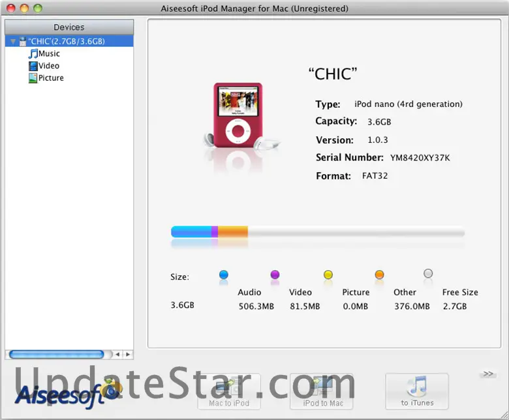509x420 pixels.
Task: Click the Devices panel header
Action: pos(69,27)
